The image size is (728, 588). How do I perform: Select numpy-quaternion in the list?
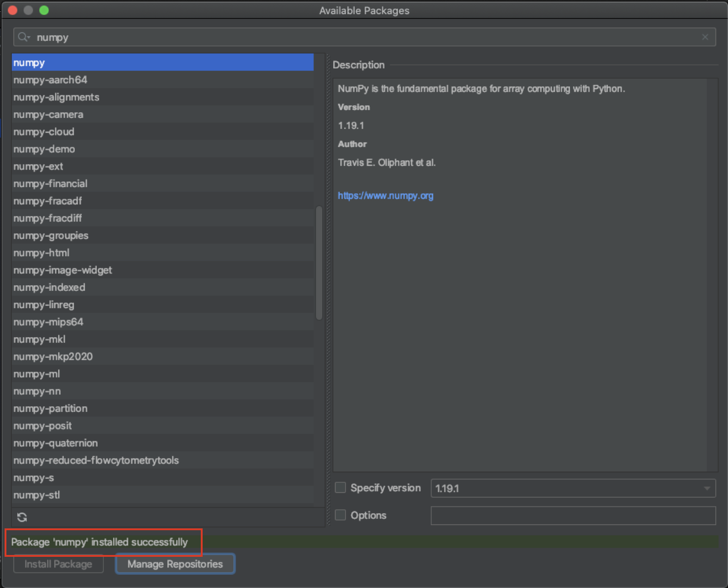pyautogui.click(x=163, y=443)
